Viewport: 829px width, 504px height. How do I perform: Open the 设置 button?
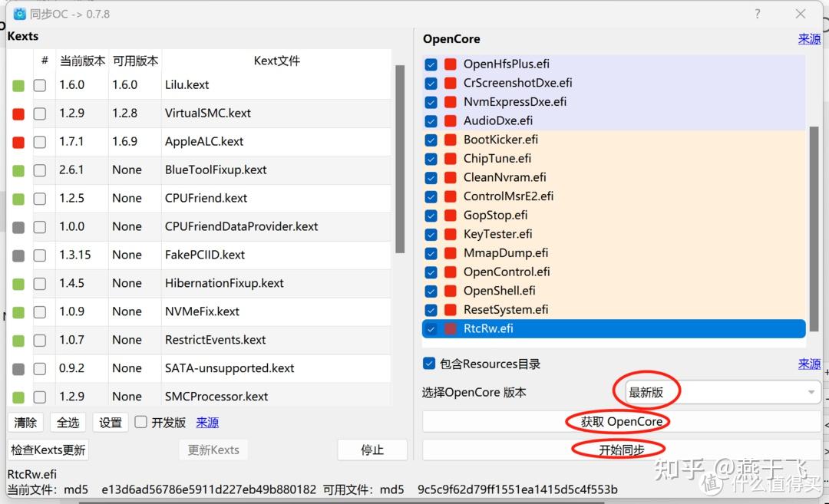(x=111, y=423)
